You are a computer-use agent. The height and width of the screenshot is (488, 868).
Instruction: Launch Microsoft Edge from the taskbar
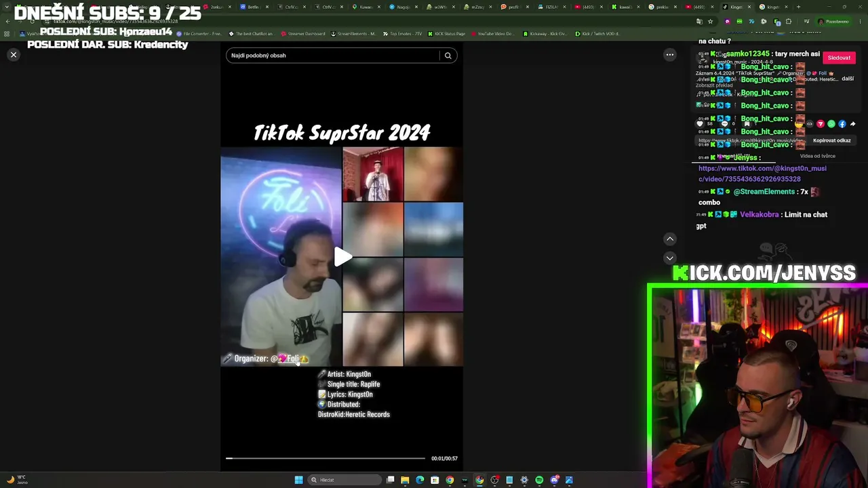coord(420,480)
